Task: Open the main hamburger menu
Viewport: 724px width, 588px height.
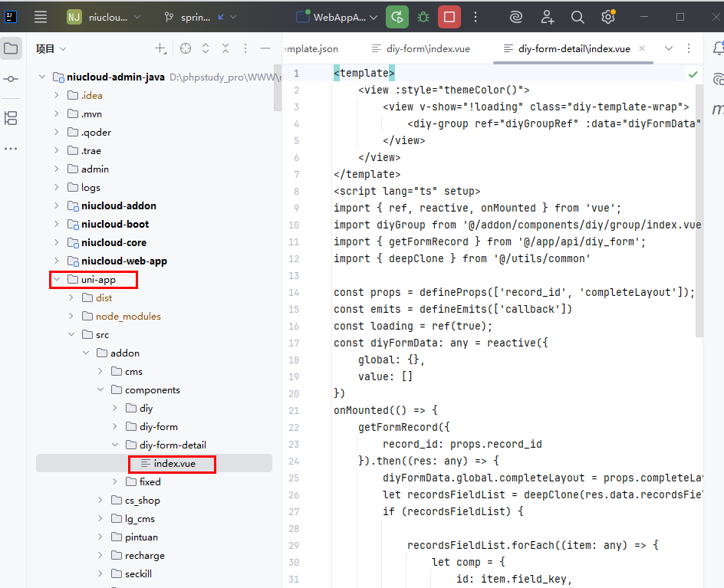Action: [x=41, y=17]
